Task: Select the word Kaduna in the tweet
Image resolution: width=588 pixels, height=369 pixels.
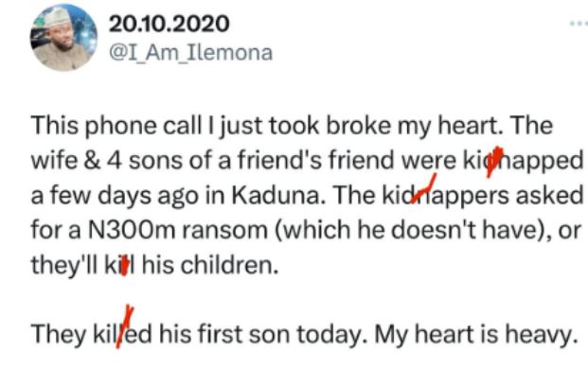Action: pyautogui.click(x=277, y=195)
